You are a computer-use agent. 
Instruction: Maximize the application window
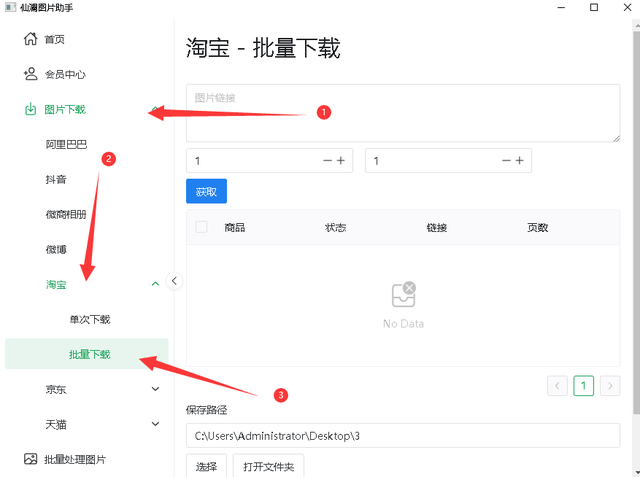click(x=594, y=7)
